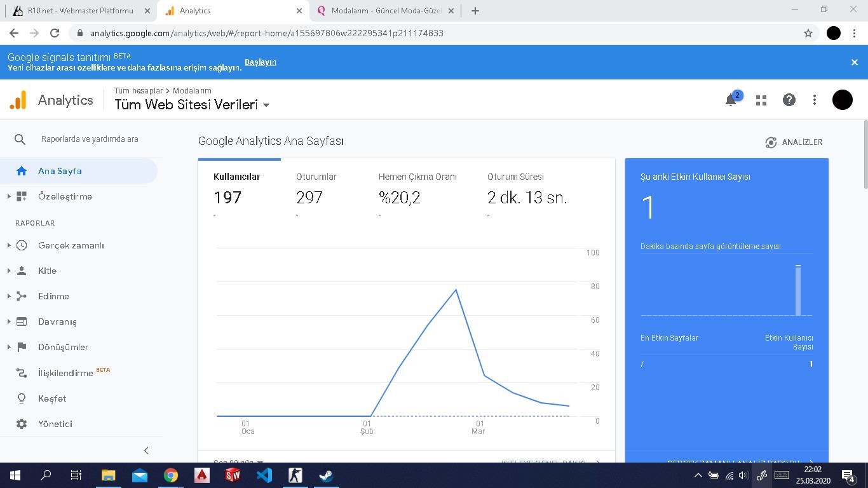Image resolution: width=868 pixels, height=488 pixels.
Task: Click the Başlayın link in the banner
Action: (x=261, y=62)
